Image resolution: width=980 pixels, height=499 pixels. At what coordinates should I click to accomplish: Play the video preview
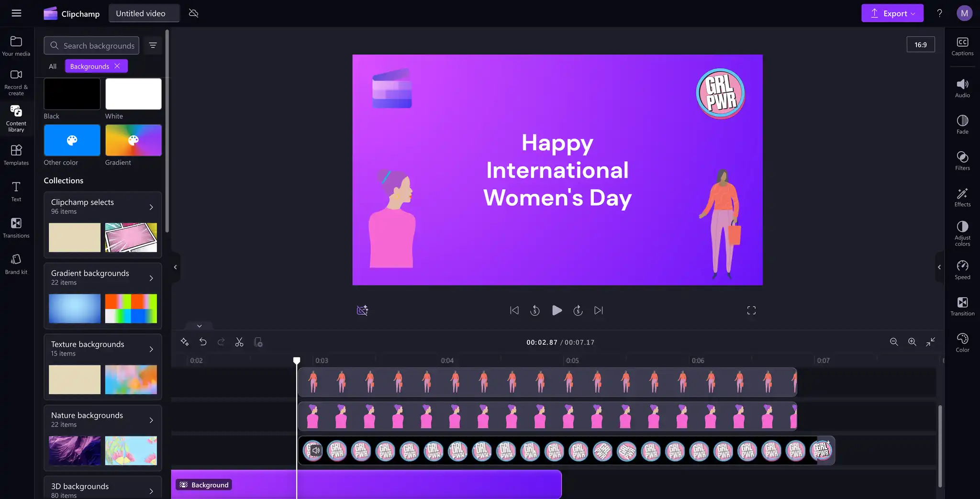tap(557, 310)
